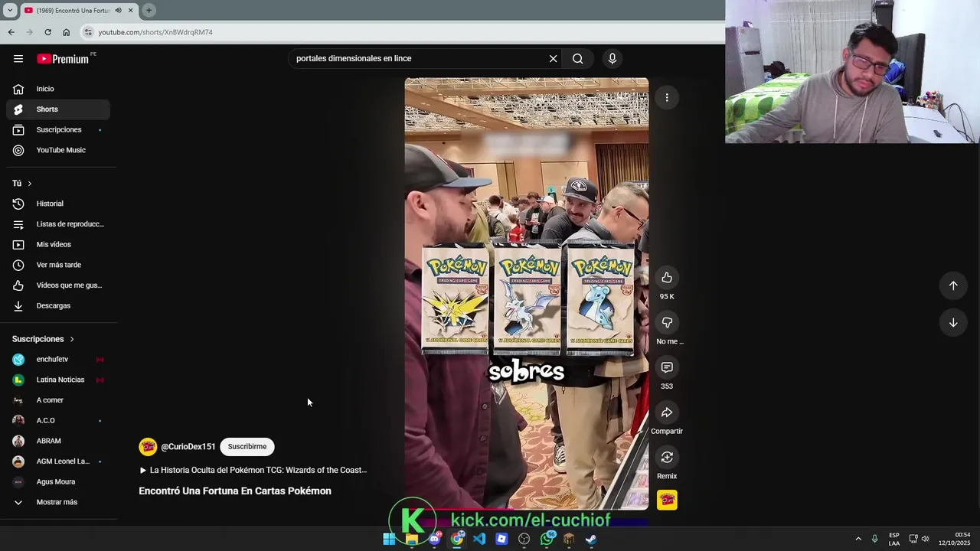
Task: Open YouTube Music in the sidebar
Action: 58,150
